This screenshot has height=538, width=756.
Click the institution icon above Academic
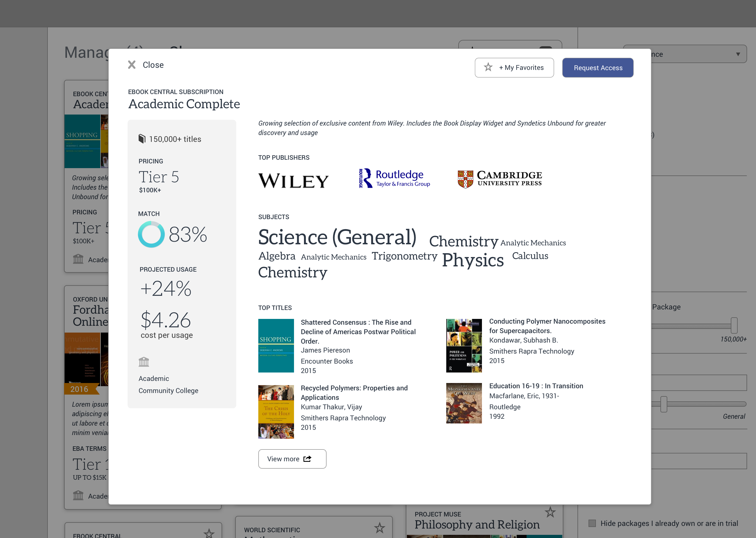tap(144, 362)
